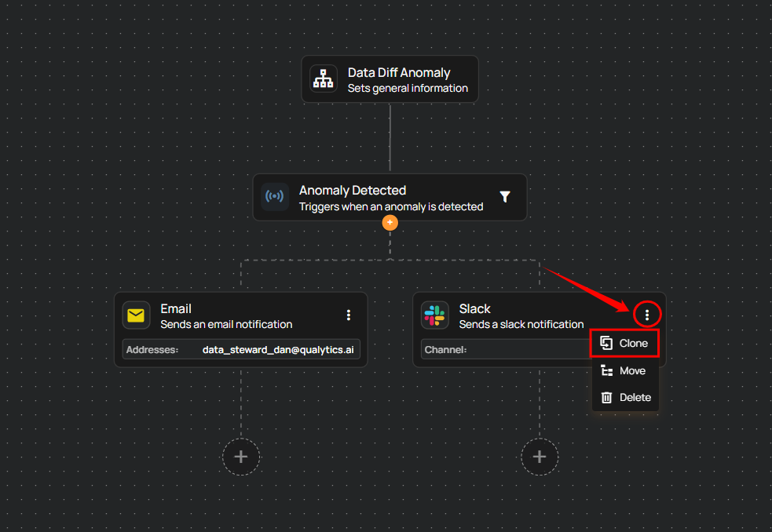Choose Move from the context menu
The image size is (772, 532).
click(x=624, y=370)
